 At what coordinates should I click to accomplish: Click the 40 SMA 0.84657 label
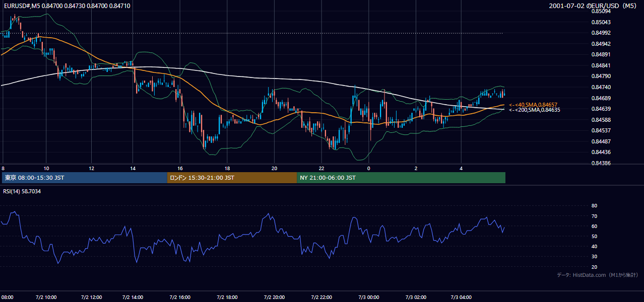click(533, 104)
